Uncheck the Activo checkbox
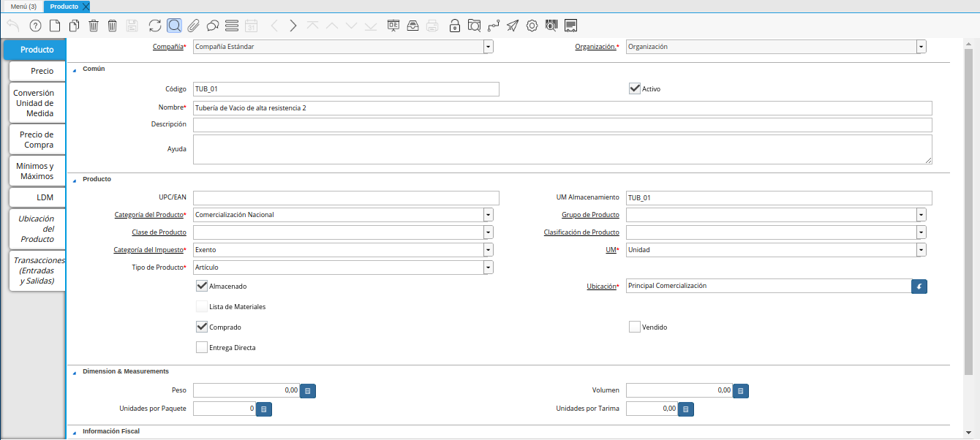980x440 pixels. (x=635, y=88)
